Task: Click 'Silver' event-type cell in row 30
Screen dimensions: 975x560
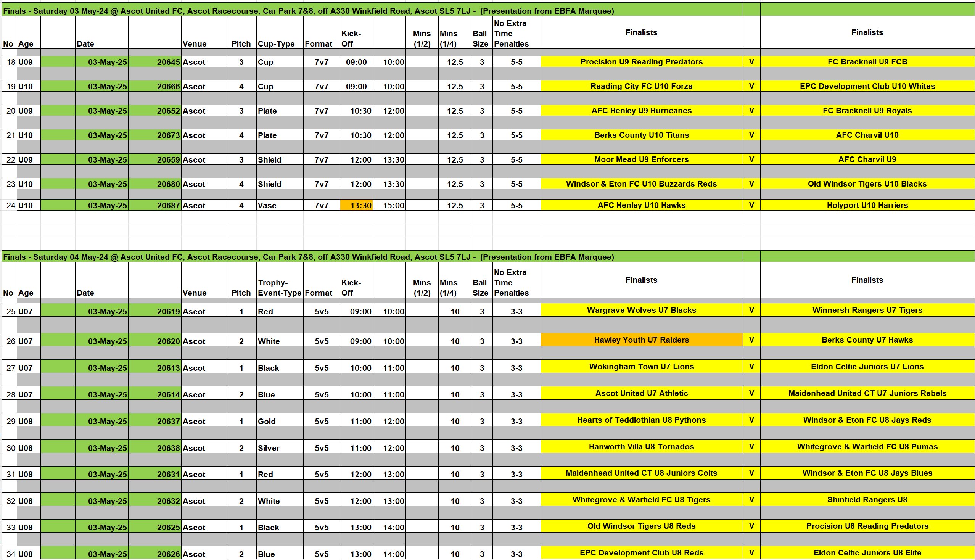Action: pos(280,447)
